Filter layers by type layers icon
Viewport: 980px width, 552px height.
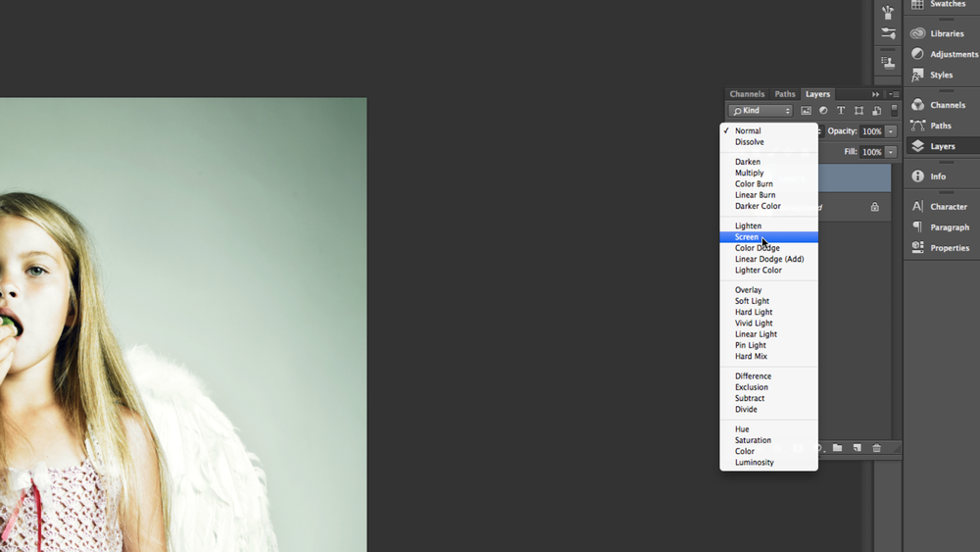[841, 111]
